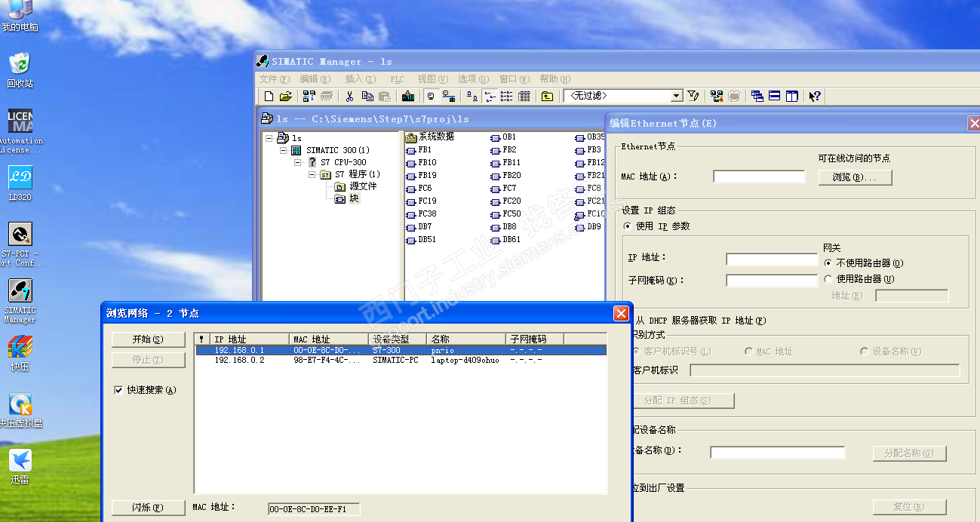Viewport: 980px width, 522px height.
Task: Click the New project toolbar icon
Action: tap(268, 97)
